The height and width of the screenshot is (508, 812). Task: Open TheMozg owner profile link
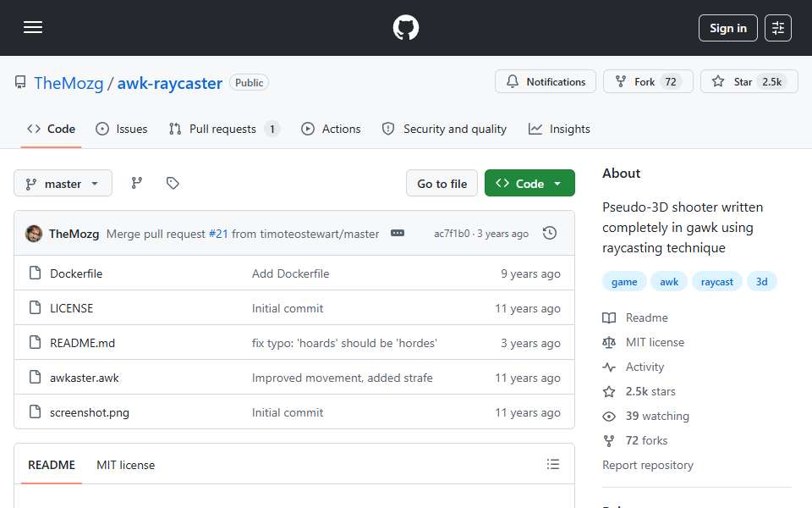click(69, 83)
